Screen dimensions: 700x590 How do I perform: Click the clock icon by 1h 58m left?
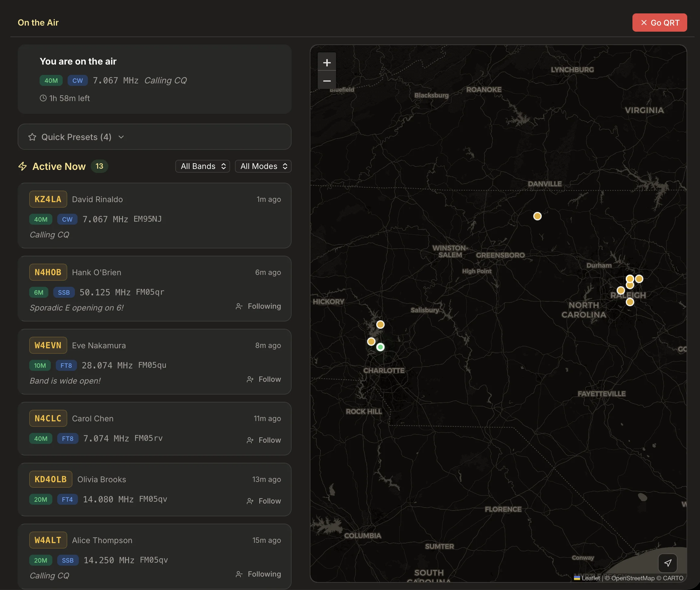pos(43,98)
